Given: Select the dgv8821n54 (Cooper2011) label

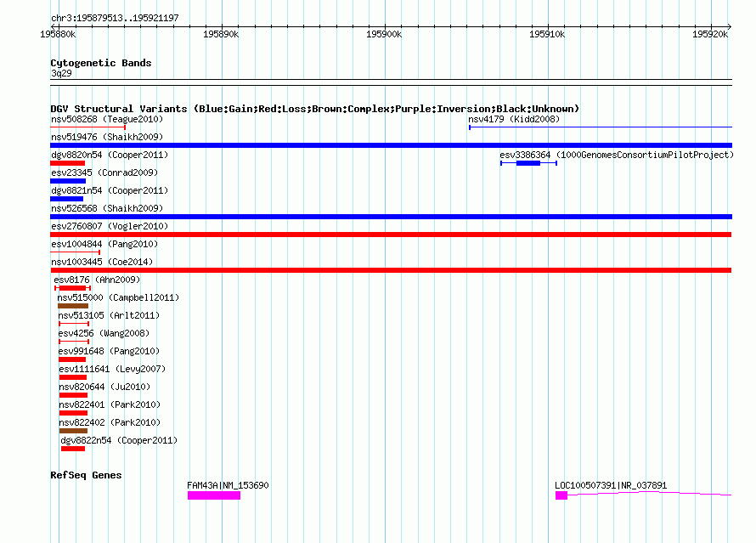Looking at the screenshot, I should click(x=110, y=190).
